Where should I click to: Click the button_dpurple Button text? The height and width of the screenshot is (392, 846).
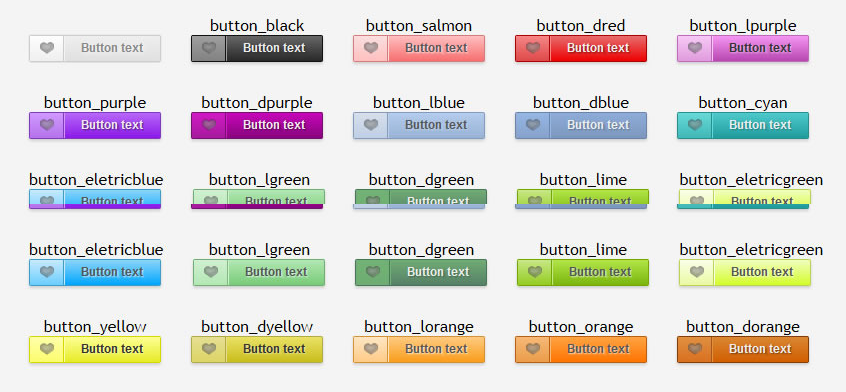click(274, 125)
